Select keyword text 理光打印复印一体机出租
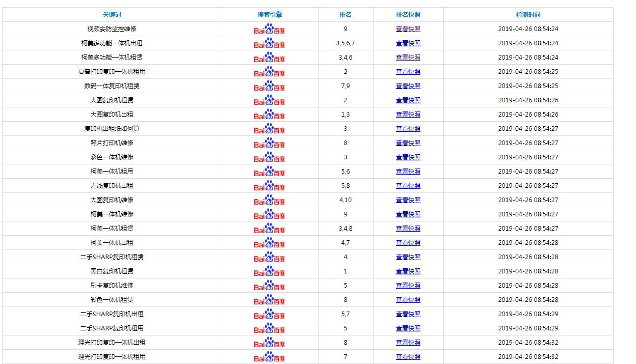636x364 pixels. coord(112,343)
